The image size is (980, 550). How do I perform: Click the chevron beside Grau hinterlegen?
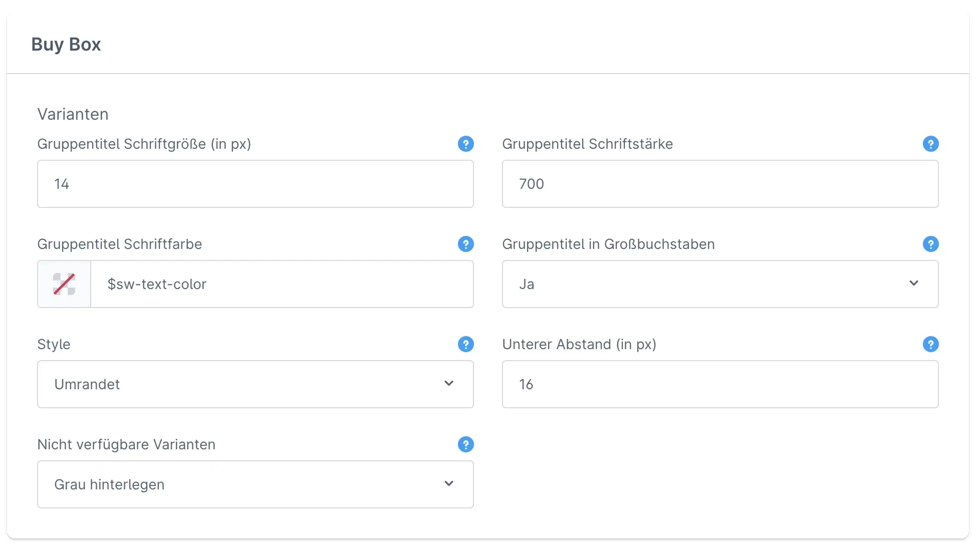tap(449, 484)
